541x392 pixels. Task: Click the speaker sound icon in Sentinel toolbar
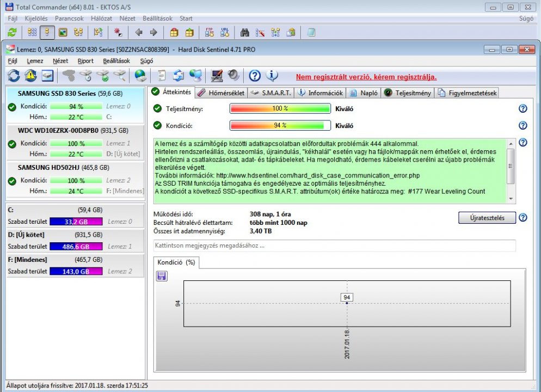point(233,75)
